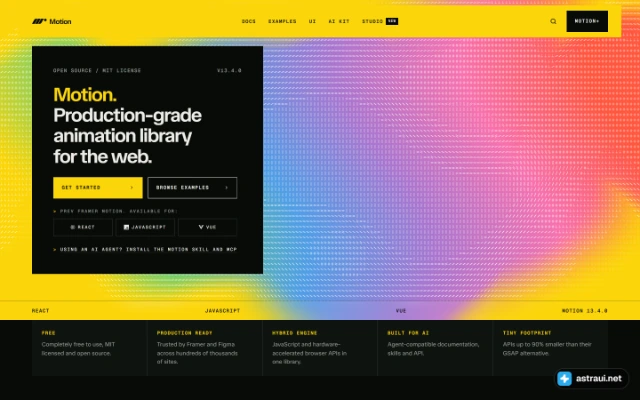Click the Browse Examples button
The image size is (640, 400).
click(192, 188)
